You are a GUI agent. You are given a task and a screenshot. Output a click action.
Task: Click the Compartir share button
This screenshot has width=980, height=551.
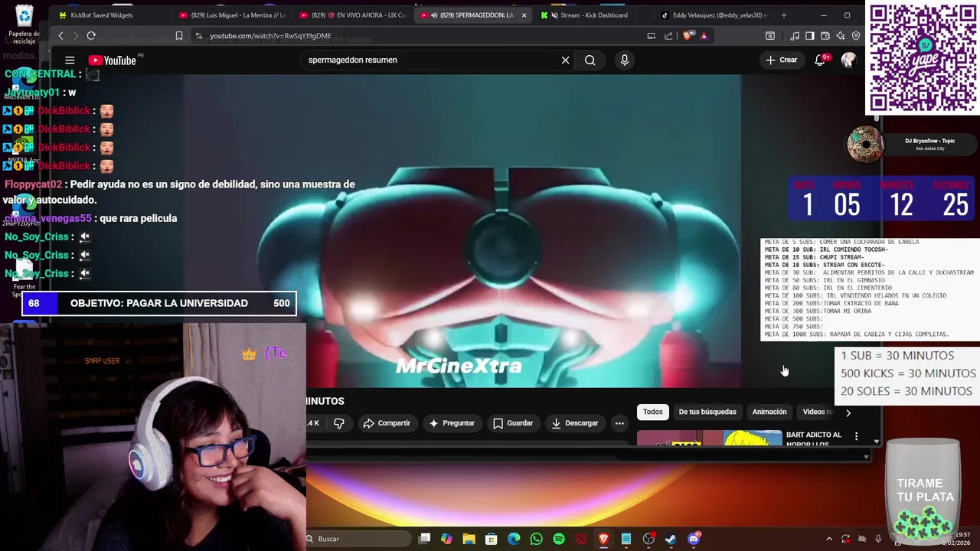click(x=387, y=423)
